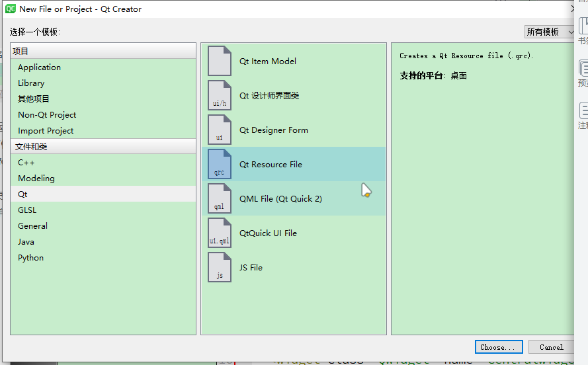Choose Qt Resource File template label
Image resolution: width=588 pixels, height=365 pixels.
point(271,164)
